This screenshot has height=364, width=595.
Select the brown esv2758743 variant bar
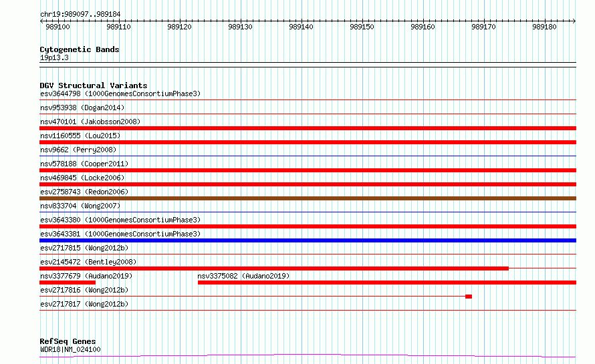coord(308,198)
